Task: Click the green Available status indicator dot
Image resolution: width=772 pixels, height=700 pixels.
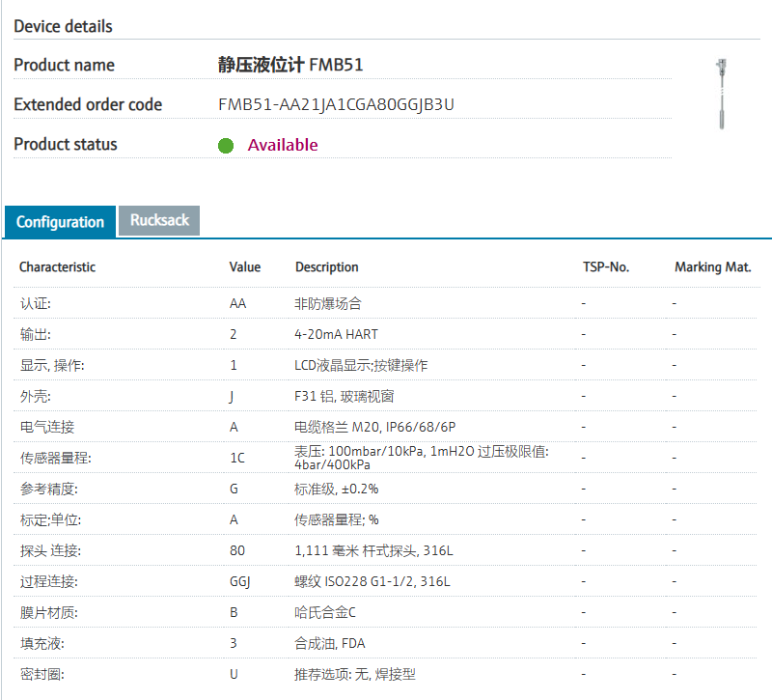Action: (226, 146)
